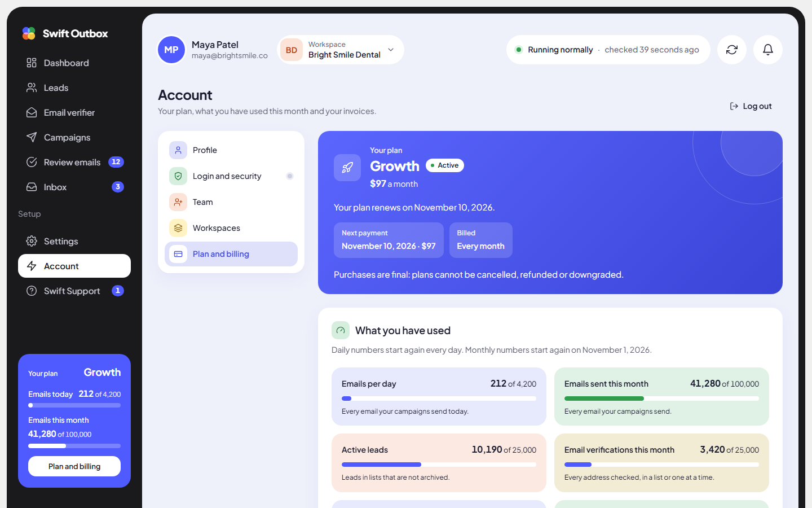This screenshot has width=812, height=508.
Task: Click the Active status badge on plan
Action: click(445, 165)
